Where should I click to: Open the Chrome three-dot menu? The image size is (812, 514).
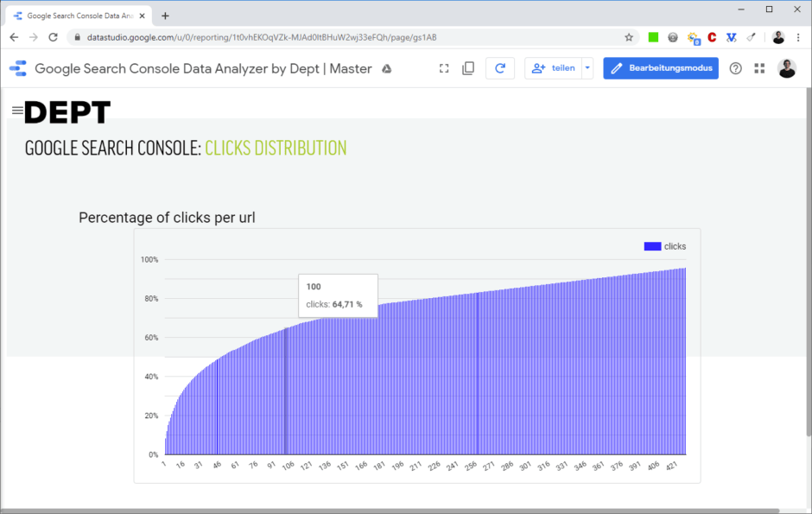[x=797, y=37]
